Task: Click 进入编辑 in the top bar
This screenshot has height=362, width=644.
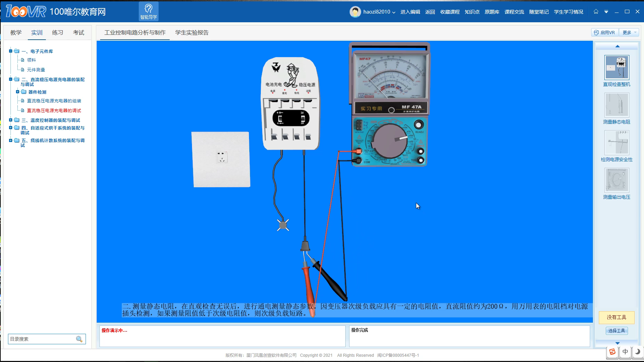Action: coord(410,12)
